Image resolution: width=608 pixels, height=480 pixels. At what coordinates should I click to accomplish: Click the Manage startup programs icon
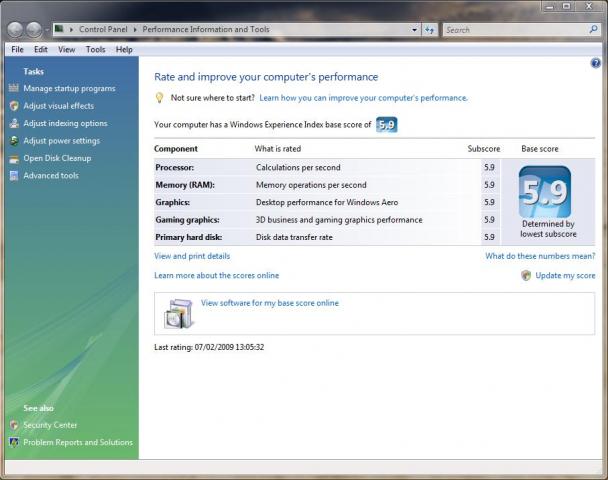pos(14,88)
